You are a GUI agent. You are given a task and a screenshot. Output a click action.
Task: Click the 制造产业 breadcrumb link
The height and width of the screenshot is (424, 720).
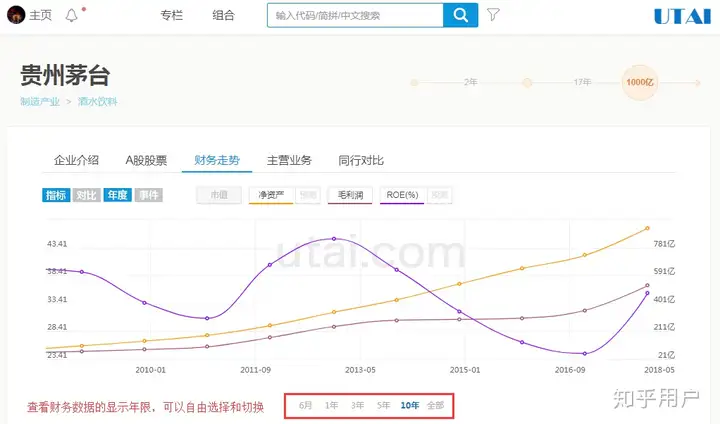(40, 102)
